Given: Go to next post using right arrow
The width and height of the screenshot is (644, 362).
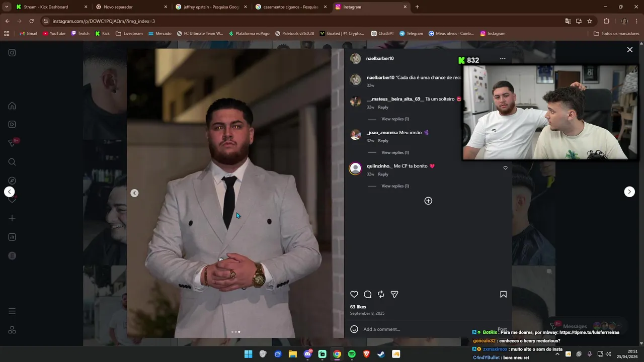Looking at the screenshot, I should 629,192.
